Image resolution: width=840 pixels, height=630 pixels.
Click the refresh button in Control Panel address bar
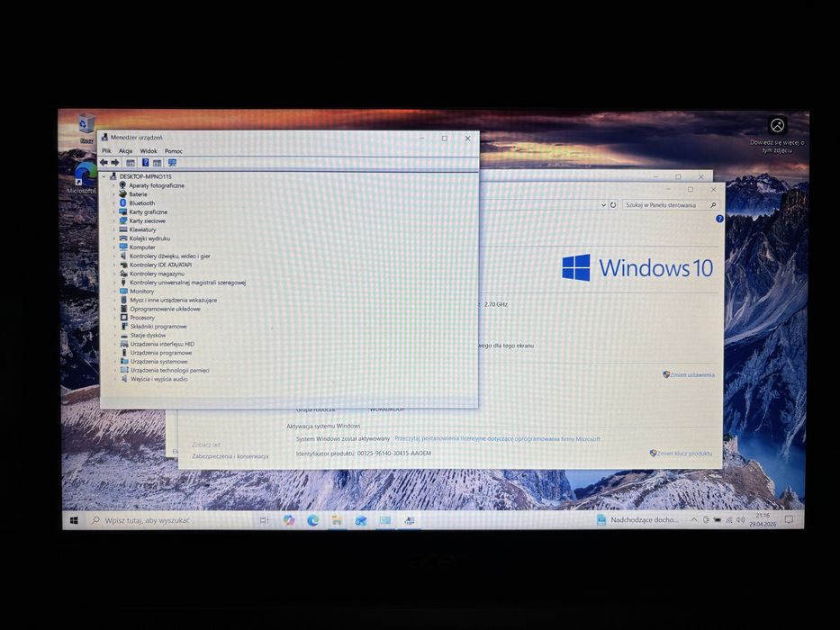pyautogui.click(x=613, y=204)
